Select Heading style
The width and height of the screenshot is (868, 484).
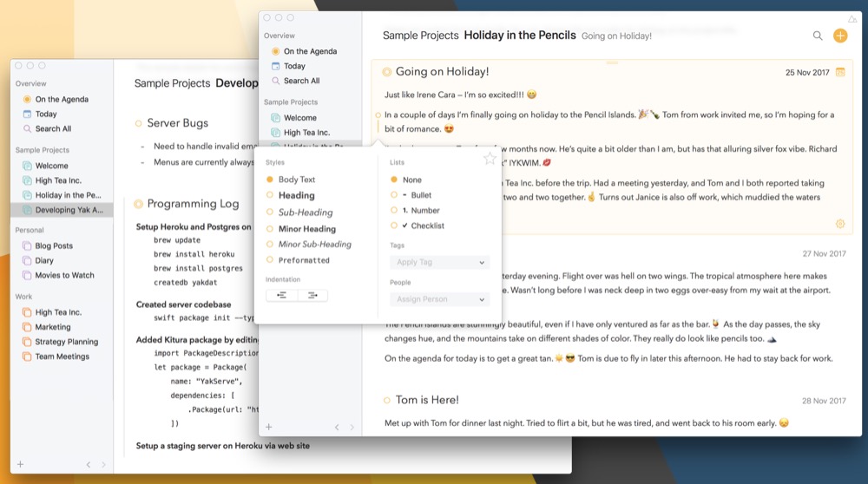pos(291,195)
